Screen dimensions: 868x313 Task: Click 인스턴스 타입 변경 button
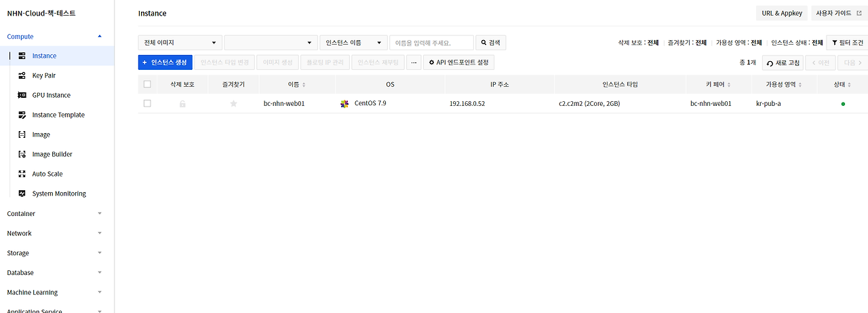tap(225, 62)
